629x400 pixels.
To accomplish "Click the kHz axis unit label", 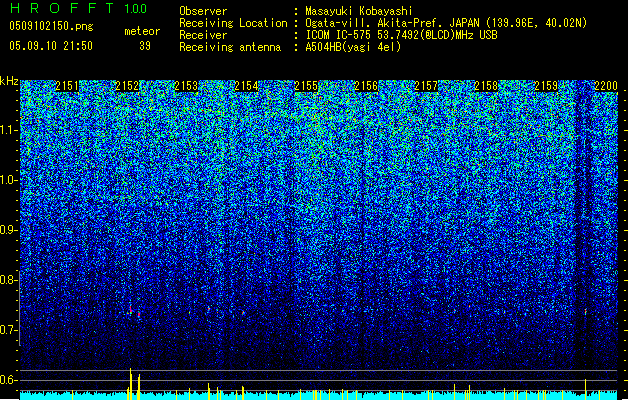I will tap(9, 81).
